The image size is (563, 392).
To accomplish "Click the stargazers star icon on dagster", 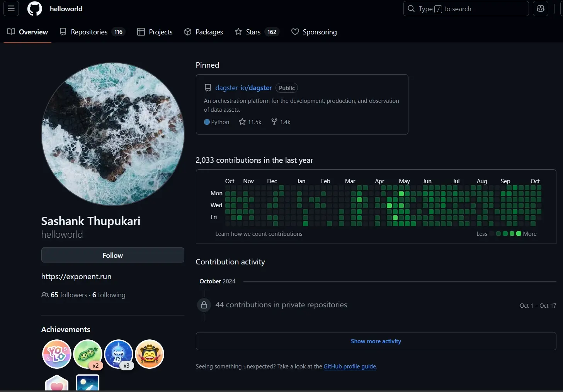I will 242,122.
